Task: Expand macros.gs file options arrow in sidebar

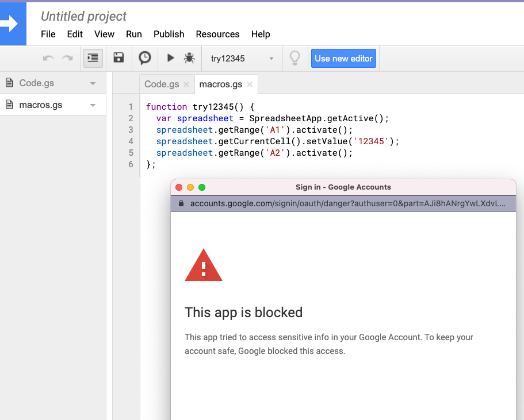Action: tap(93, 105)
